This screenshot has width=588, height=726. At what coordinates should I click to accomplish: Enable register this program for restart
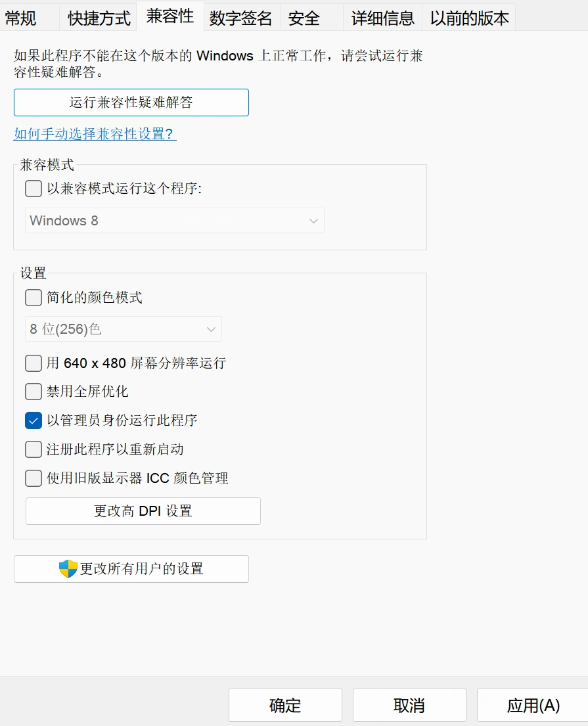click(33, 449)
